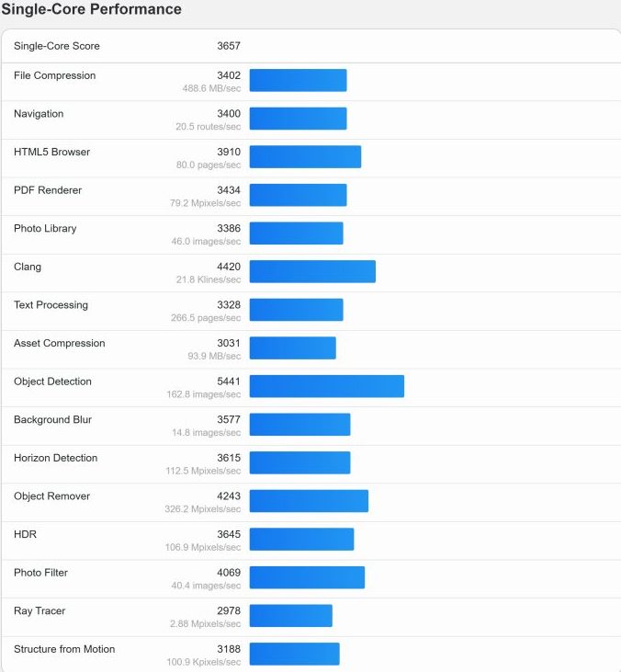The width and height of the screenshot is (621, 672).
Task: Click the HTML5 Browser benchmark label
Action: [x=51, y=152]
